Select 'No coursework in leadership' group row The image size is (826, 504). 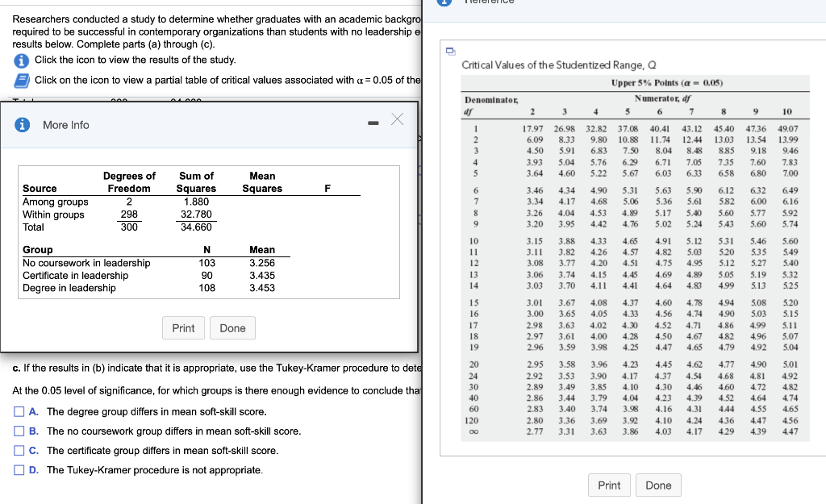point(86,263)
